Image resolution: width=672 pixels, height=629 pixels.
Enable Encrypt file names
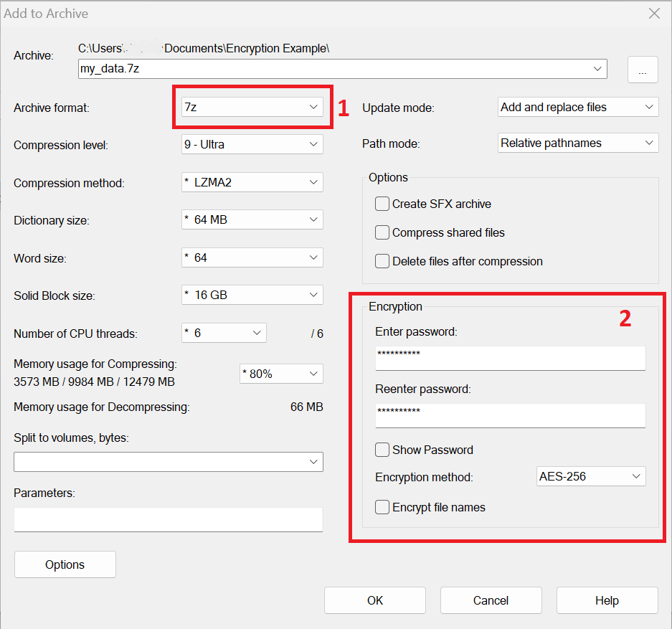point(382,507)
